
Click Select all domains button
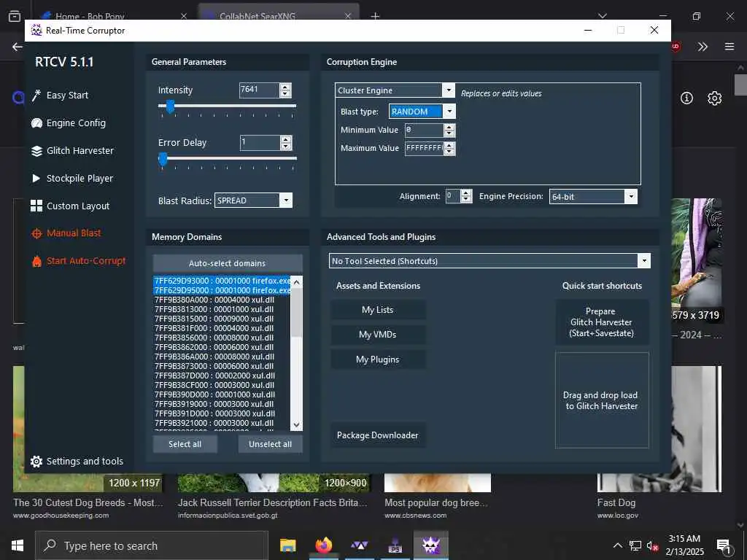point(185,444)
